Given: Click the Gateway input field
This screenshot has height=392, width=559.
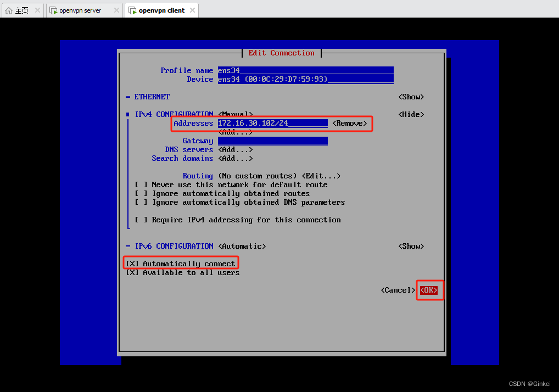Looking at the screenshot, I should click(273, 141).
